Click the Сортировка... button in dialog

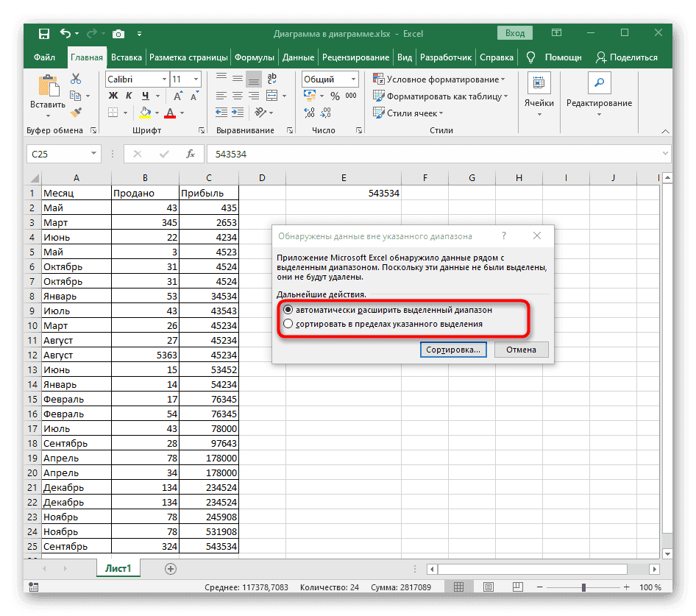455,350
